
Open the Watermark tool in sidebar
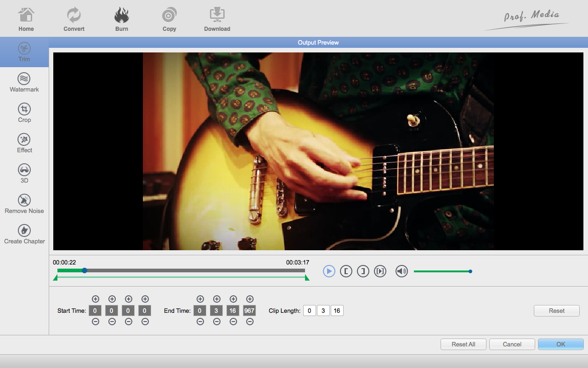pos(24,82)
